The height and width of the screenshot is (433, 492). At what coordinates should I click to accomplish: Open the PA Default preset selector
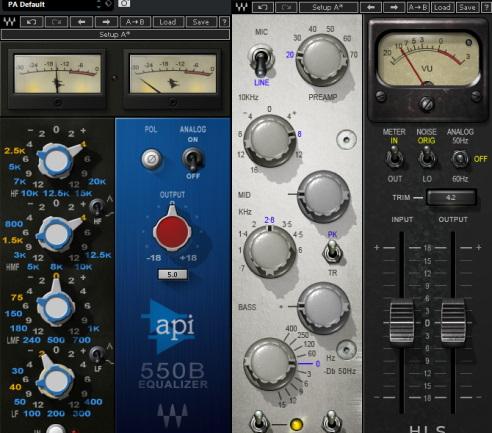coord(56,5)
